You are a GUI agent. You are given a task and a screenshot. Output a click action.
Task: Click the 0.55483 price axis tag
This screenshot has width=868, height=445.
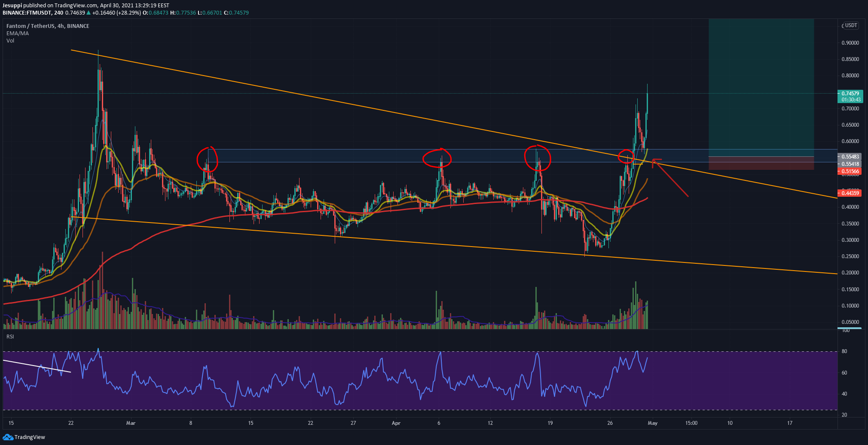point(850,157)
